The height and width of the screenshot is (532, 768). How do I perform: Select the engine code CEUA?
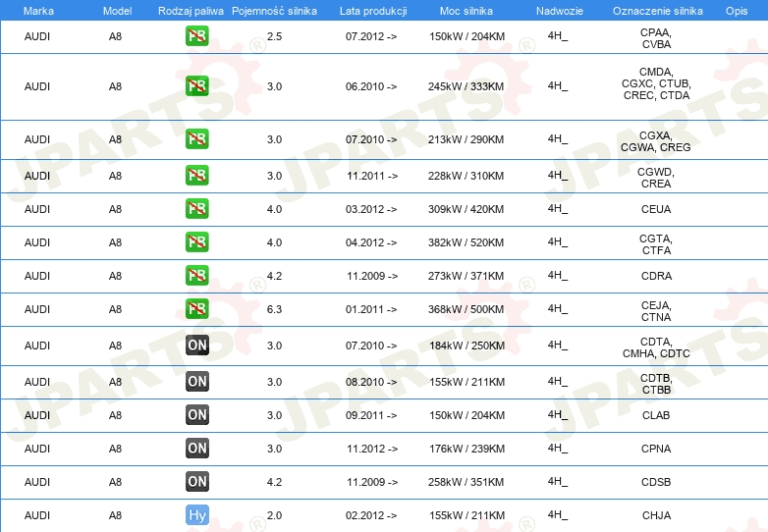(656, 209)
